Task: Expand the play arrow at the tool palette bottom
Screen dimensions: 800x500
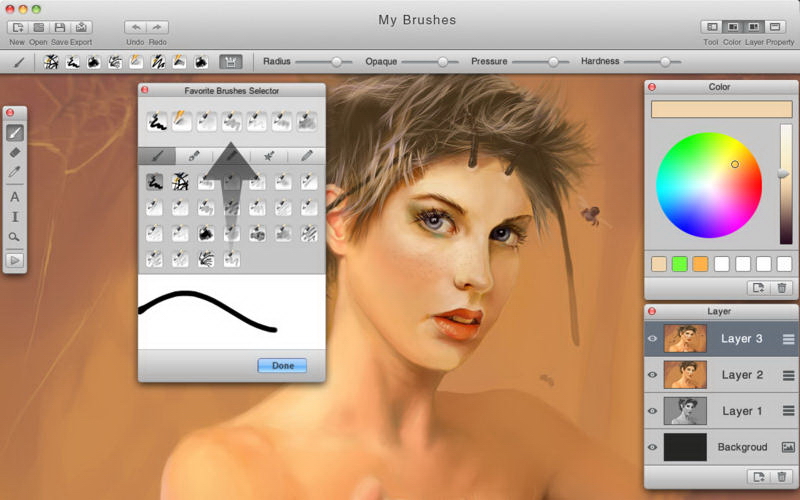Action: coord(15,260)
